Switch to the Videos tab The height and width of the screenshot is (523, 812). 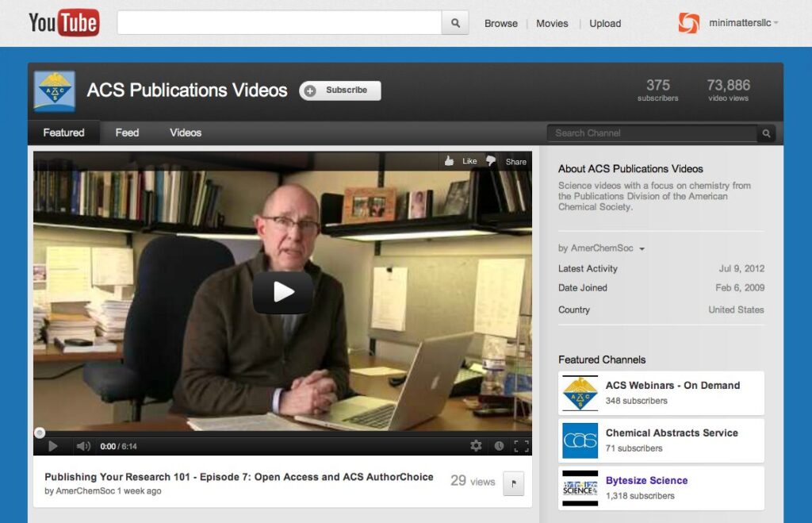pos(186,133)
